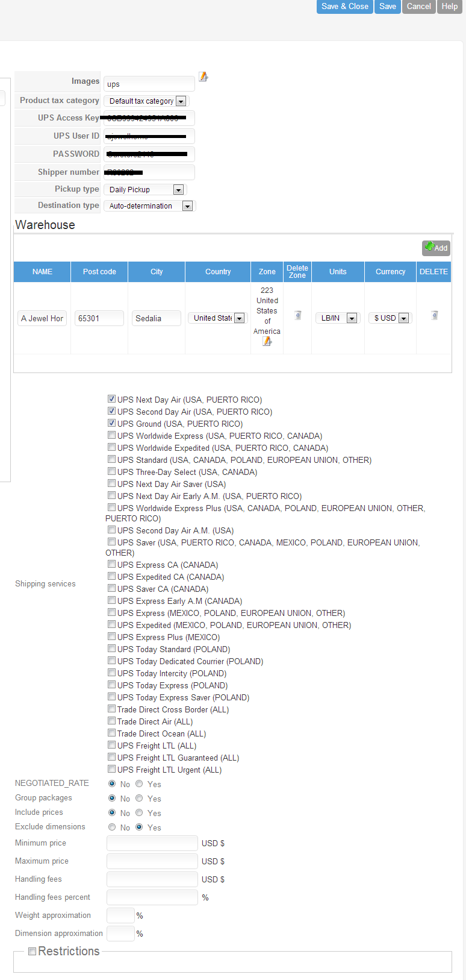Click the Handling fees USD field
The width and height of the screenshot is (466, 980).
tap(152, 879)
